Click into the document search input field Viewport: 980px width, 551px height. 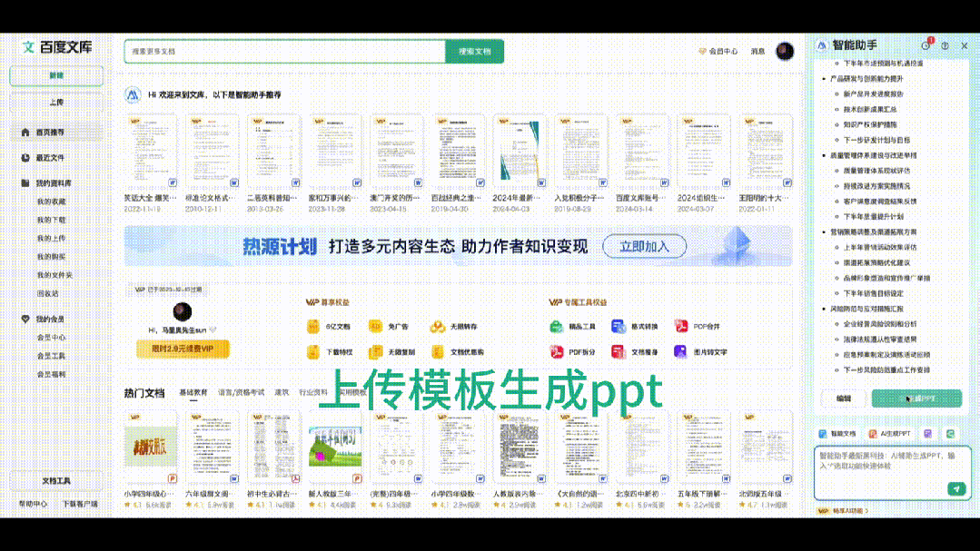(x=284, y=52)
